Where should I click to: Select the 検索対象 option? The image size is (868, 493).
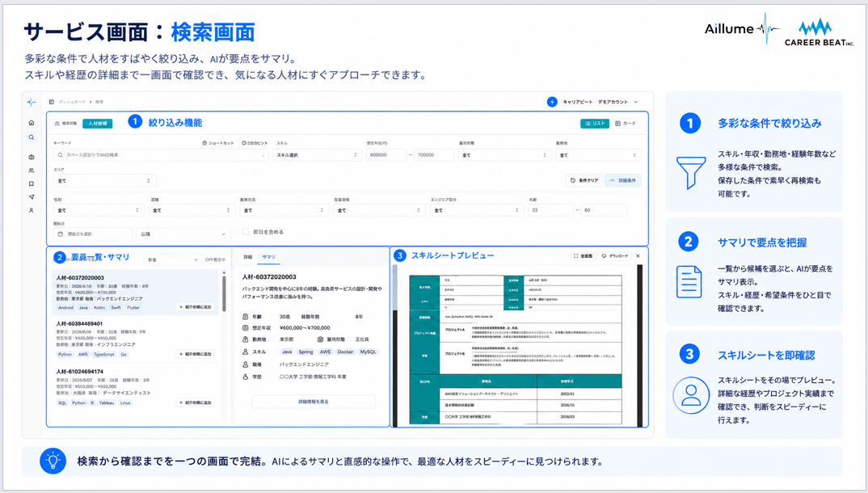(x=66, y=124)
